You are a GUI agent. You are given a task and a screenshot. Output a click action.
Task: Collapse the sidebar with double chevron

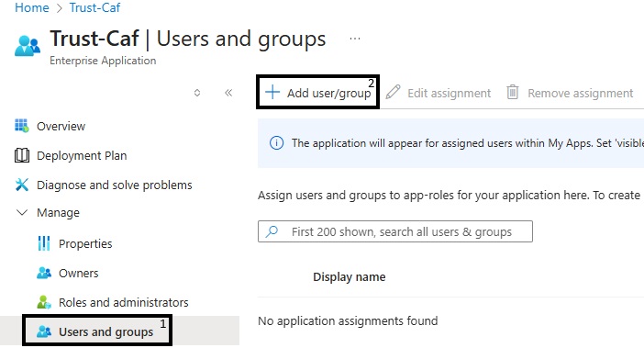coord(228,93)
